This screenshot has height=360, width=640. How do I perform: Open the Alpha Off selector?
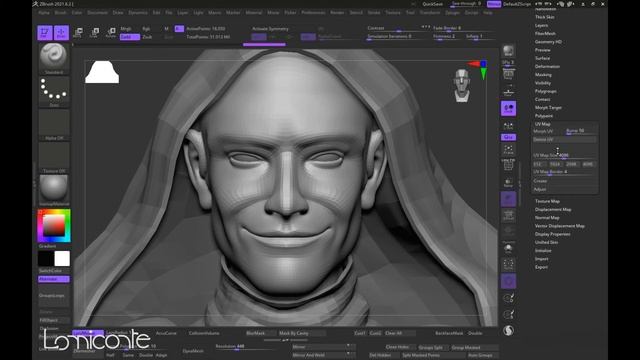point(54,125)
